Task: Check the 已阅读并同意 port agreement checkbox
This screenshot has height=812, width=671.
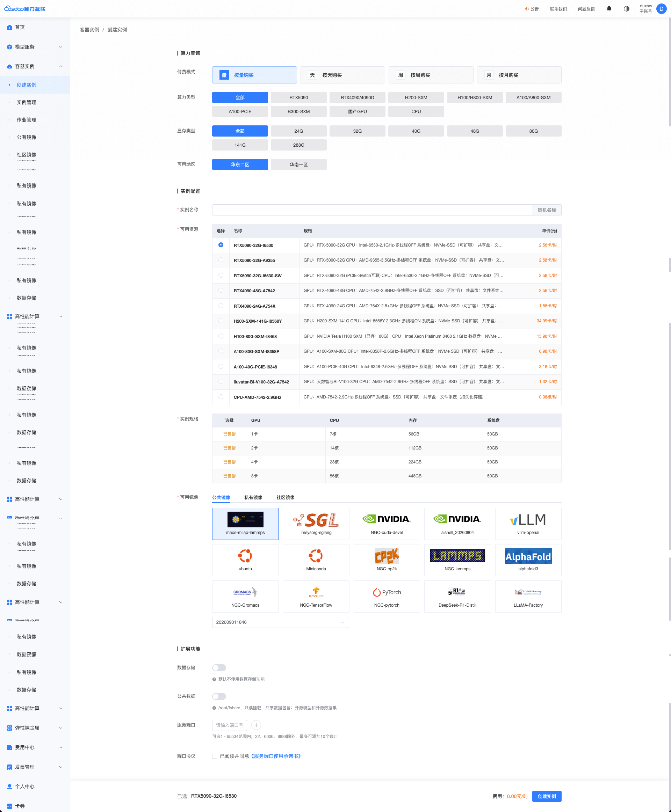Action: (215, 756)
